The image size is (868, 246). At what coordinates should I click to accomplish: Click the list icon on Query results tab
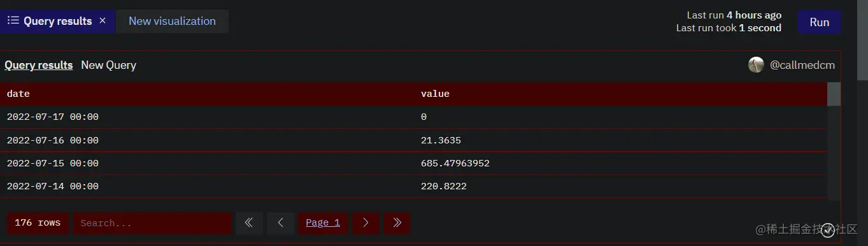point(13,21)
